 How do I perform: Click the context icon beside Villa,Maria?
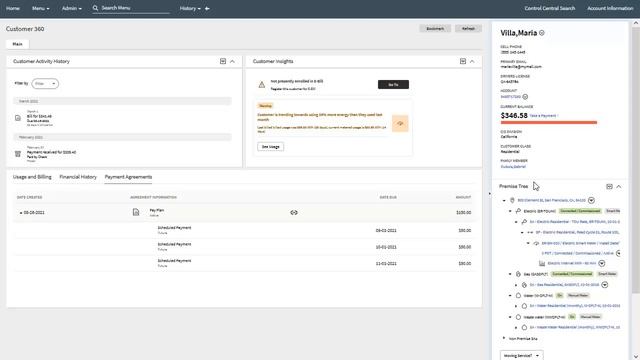coord(542,33)
